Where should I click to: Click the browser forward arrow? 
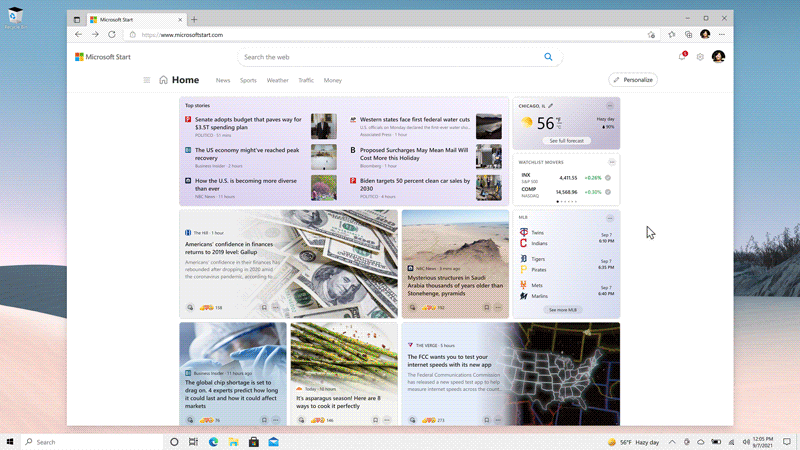(95, 35)
